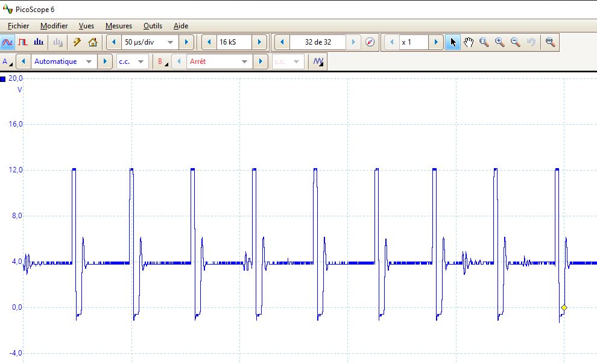Select the zoom window magnifier tool
The height and width of the screenshot is (364, 597).
[484, 42]
